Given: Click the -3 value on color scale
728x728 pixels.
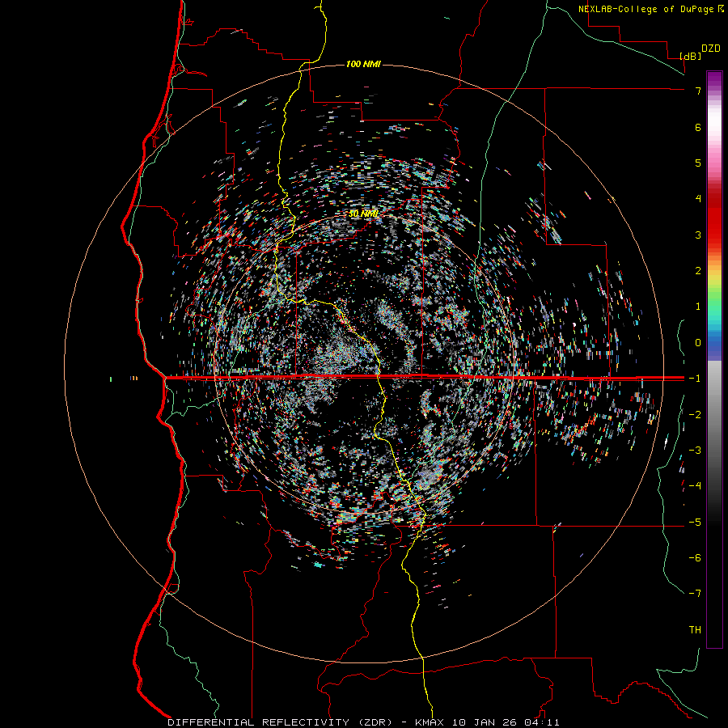Looking at the screenshot, I should (x=695, y=451).
